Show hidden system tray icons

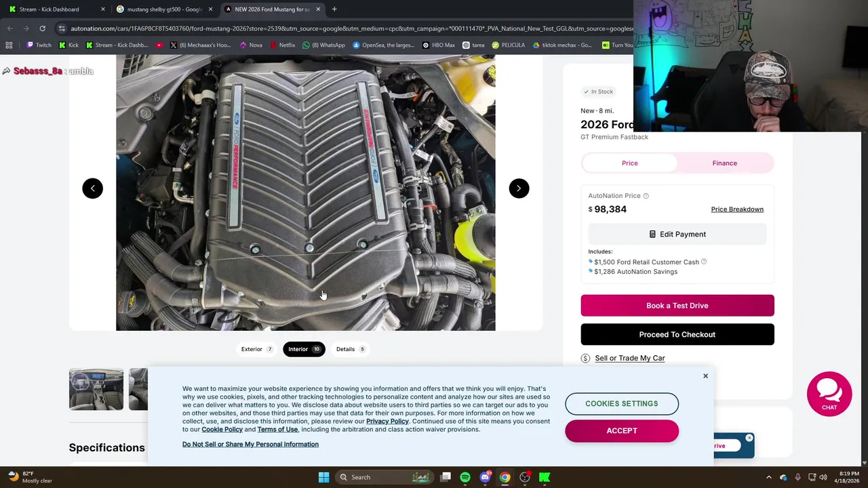pos(768,477)
